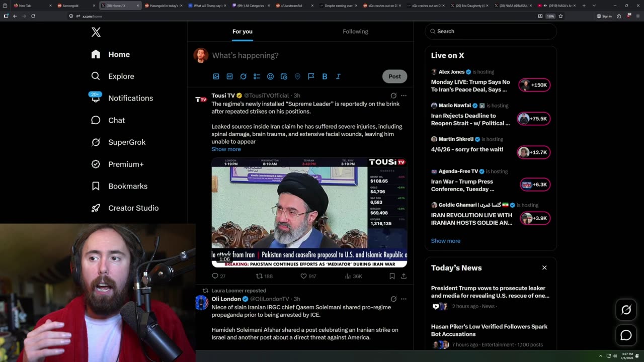Reply to the Tousi TV post
Screen dimensions: 644x362
tap(218, 276)
